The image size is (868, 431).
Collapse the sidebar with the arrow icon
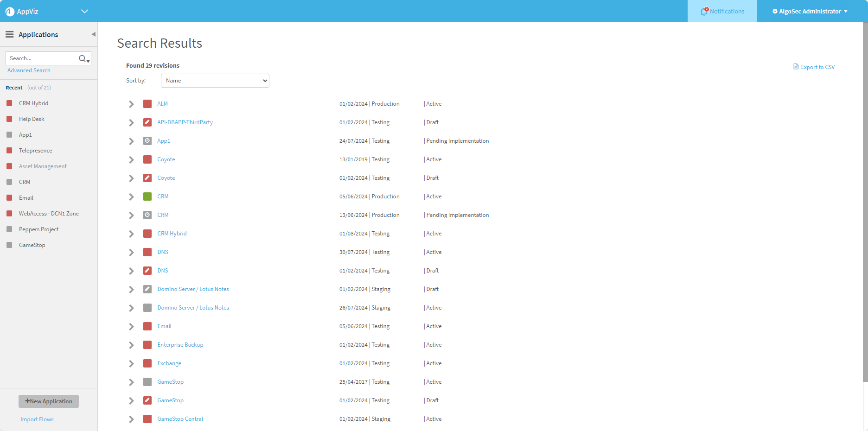click(x=93, y=34)
